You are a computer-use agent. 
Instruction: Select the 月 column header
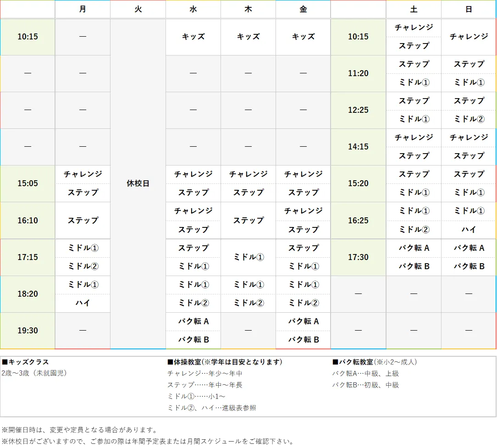pyautogui.click(x=83, y=9)
